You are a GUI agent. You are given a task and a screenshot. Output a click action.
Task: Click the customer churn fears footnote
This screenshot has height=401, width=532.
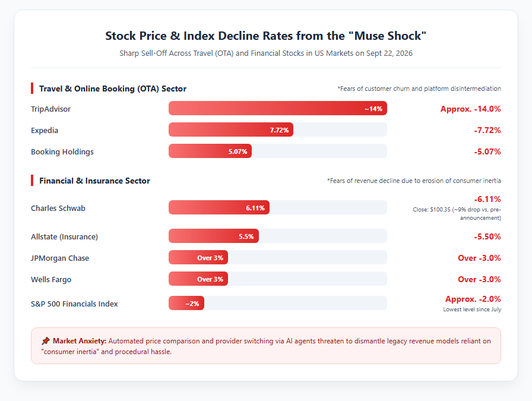point(419,89)
